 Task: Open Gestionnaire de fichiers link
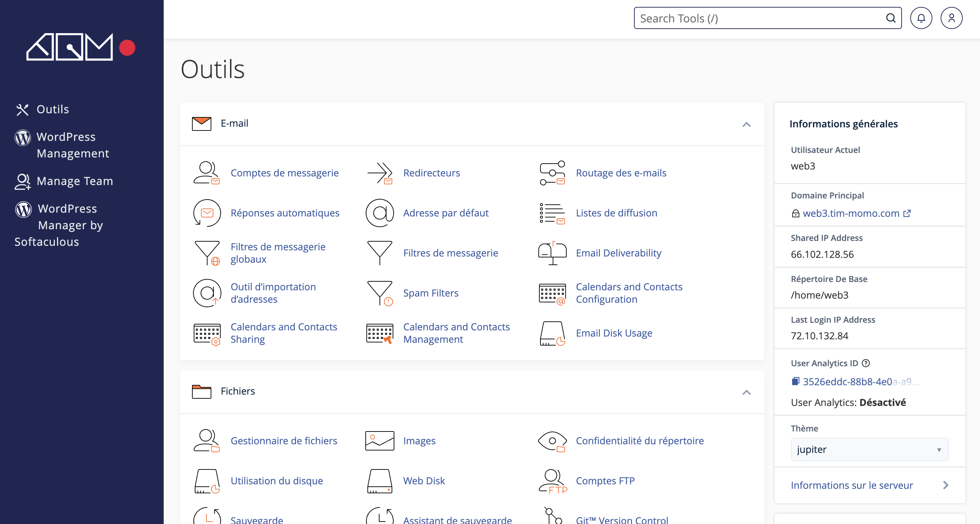(284, 441)
